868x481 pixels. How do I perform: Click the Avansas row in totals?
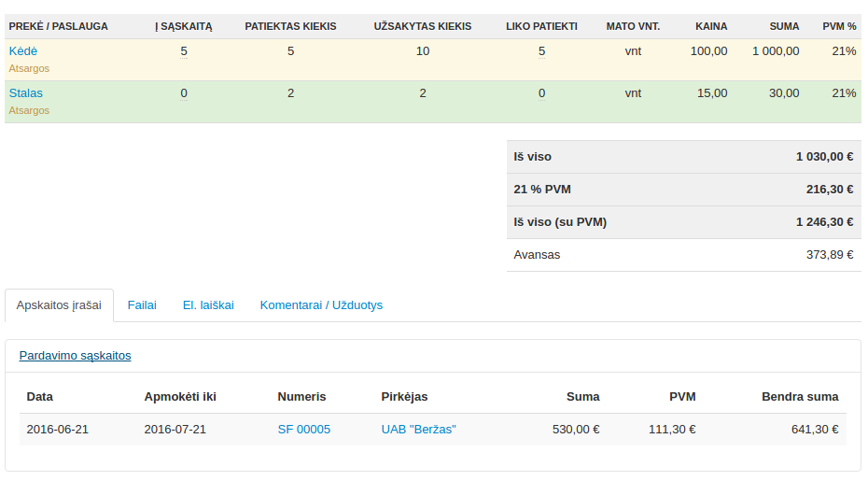coord(683,255)
